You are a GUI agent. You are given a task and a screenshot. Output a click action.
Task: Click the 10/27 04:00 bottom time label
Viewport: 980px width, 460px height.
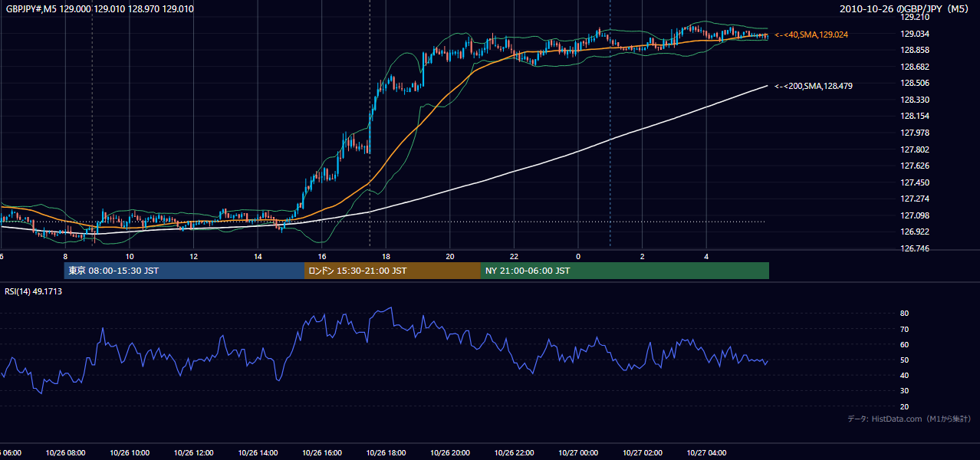pyautogui.click(x=706, y=453)
